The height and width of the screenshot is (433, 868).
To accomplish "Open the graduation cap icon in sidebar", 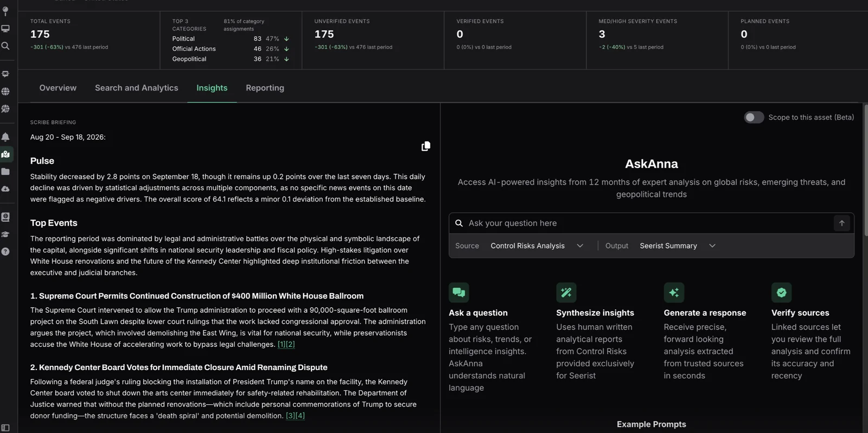I will (5, 234).
